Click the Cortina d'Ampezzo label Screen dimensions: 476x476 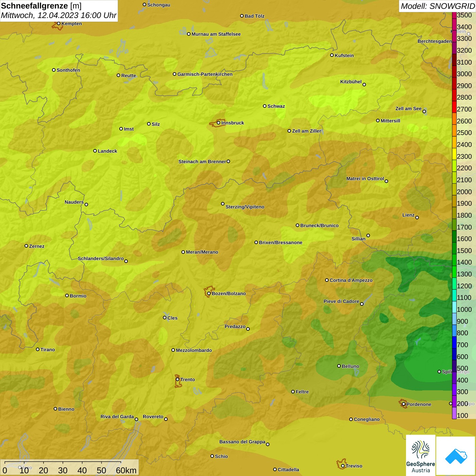(351, 280)
